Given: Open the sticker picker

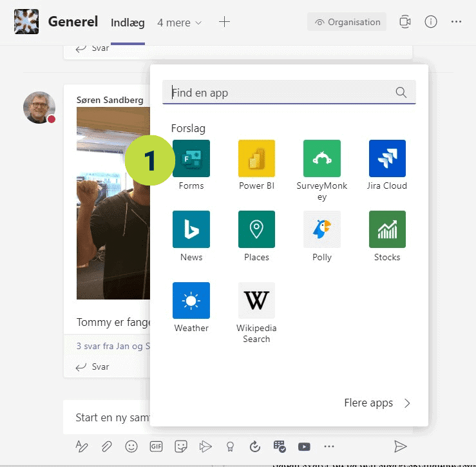Looking at the screenshot, I should [x=180, y=446].
